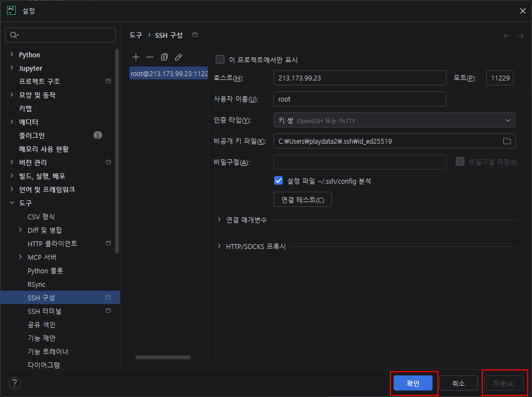
Task: Click 도구 in the breadcrumb path
Action: point(136,35)
